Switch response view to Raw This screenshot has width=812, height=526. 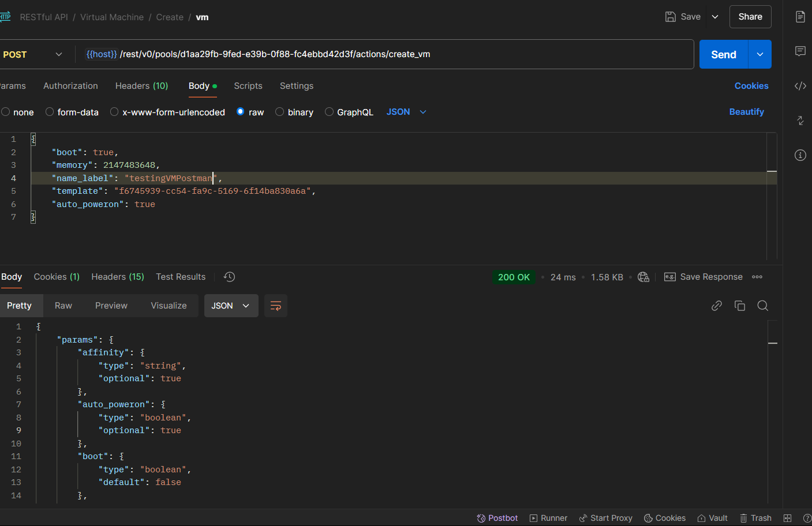tap(63, 306)
